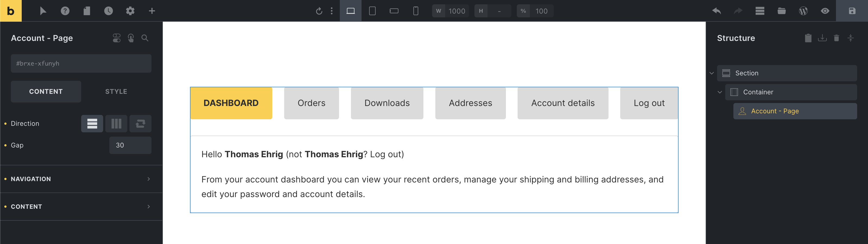Toggle reverse direction option
This screenshot has height=244, width=868.
coord(141,124)
